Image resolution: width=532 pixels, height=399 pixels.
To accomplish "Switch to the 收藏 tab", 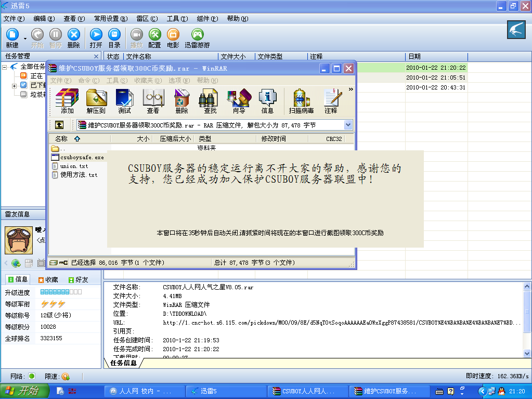I will point(48,279).
